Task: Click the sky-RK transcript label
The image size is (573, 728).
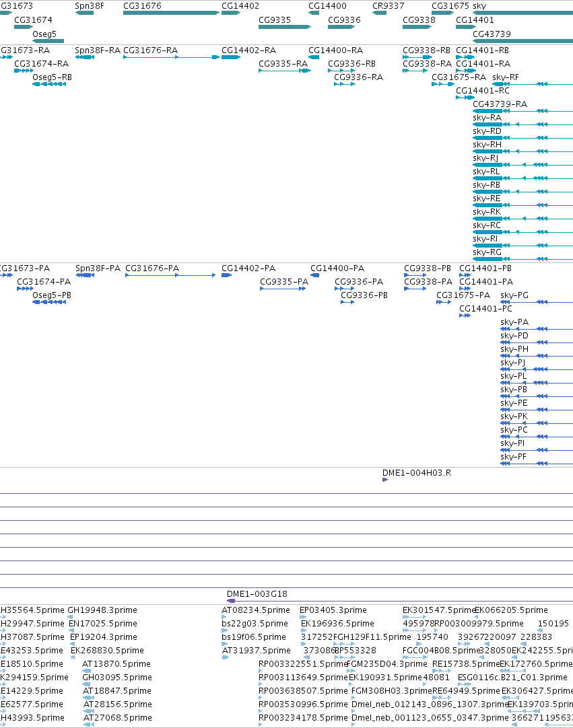Action: [x=487, y=212]
